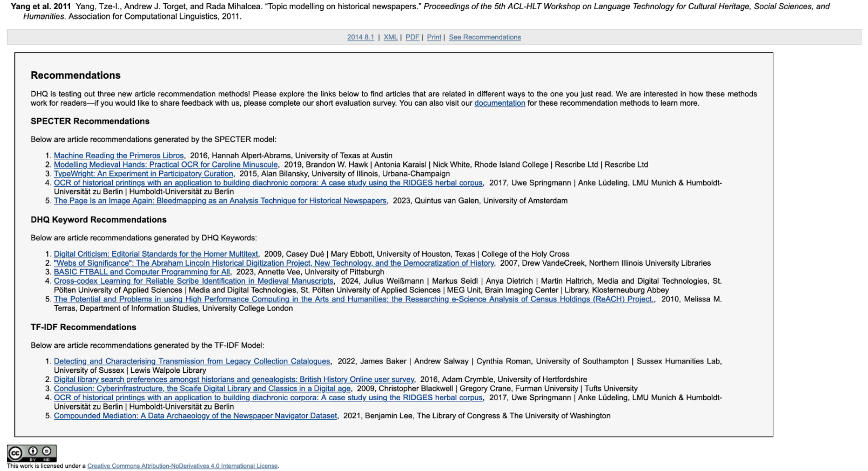
Task: Open BASIC FTBALL Computer Programming article
Action: coord(141,272)
